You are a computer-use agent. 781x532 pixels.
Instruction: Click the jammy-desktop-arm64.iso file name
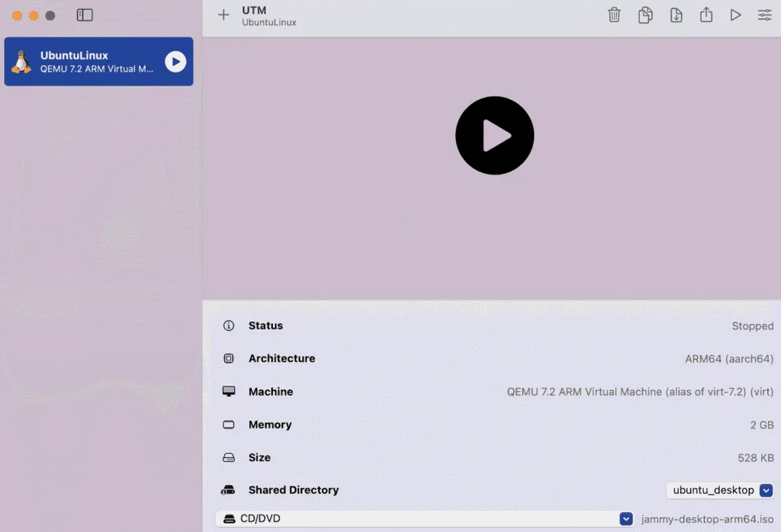click(x=707, y=519)
